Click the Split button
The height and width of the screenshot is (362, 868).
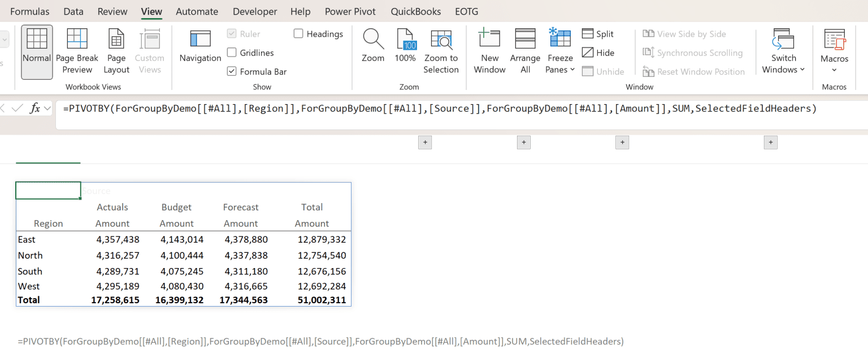[598, 34]
